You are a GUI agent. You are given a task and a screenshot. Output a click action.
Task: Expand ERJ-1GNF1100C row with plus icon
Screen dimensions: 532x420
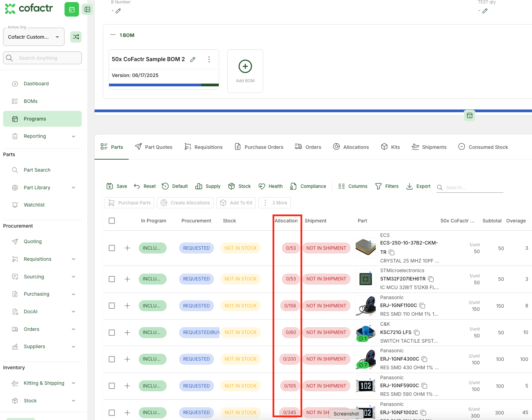(127, 306)
